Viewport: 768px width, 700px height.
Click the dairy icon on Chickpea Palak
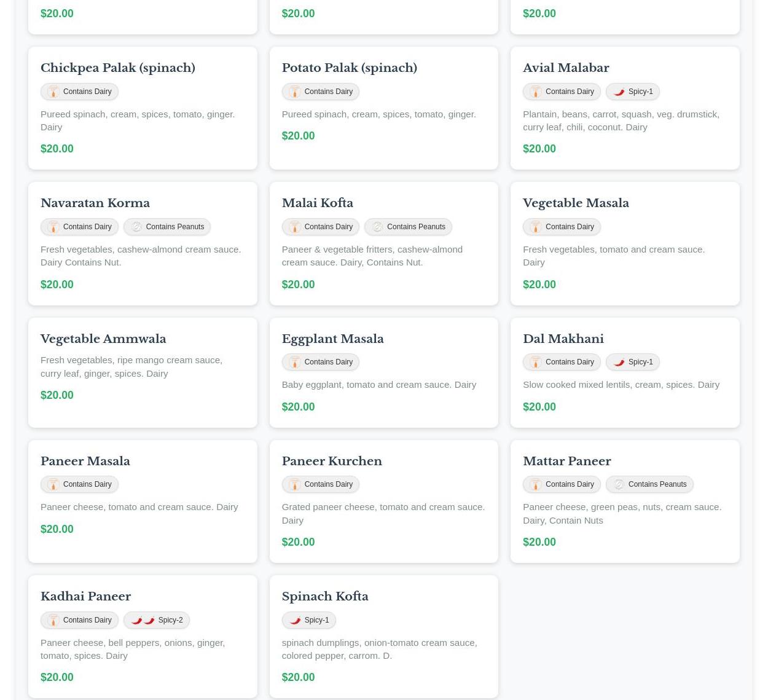(x=53, y=92)
